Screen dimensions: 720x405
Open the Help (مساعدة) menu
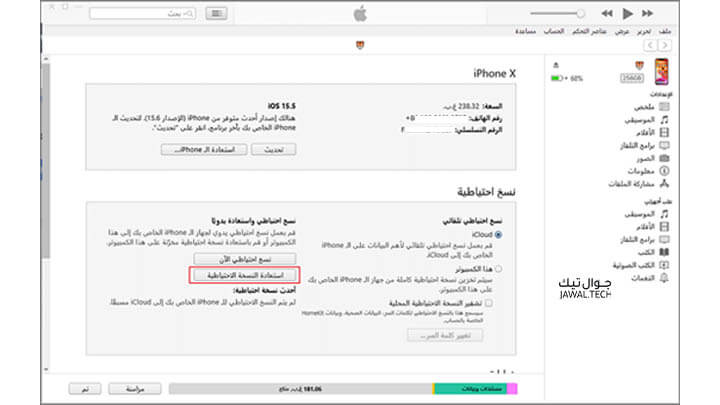(x=525, y=31)
